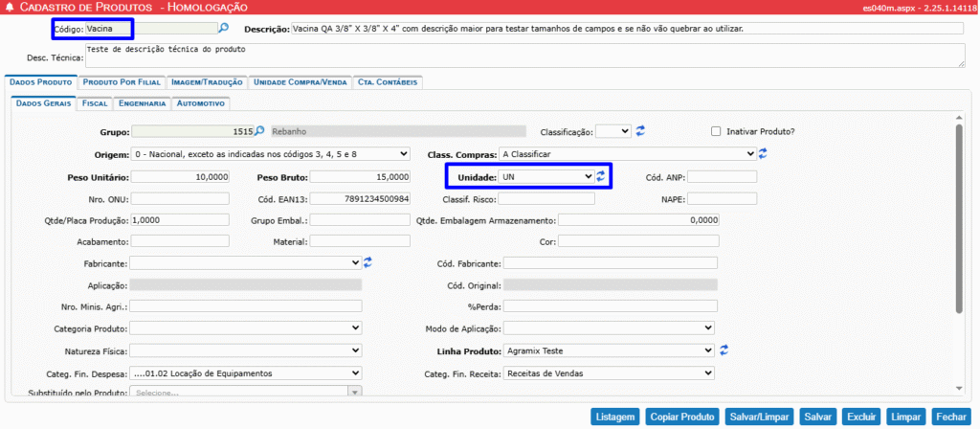Image resolution: width=980 pixels, height=429 pixels.
Task: Click the lookup magnifier beside the Grupo field
Action: (259, 131)
